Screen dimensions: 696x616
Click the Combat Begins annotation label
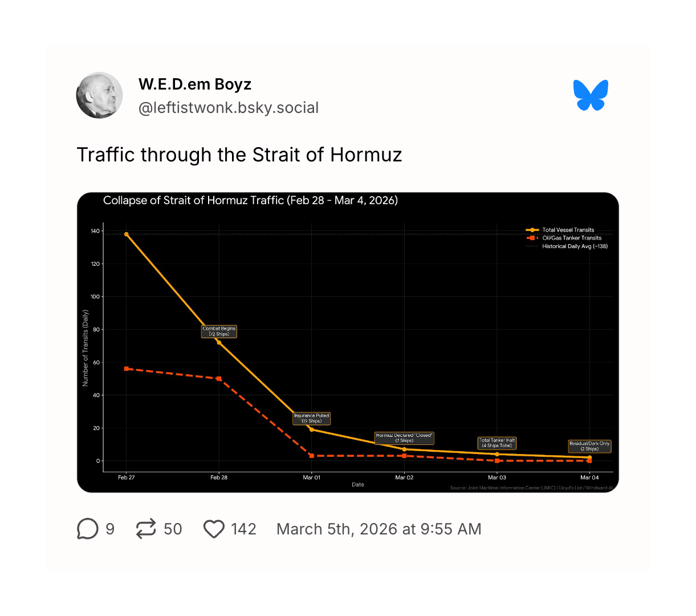coord(219,331)
